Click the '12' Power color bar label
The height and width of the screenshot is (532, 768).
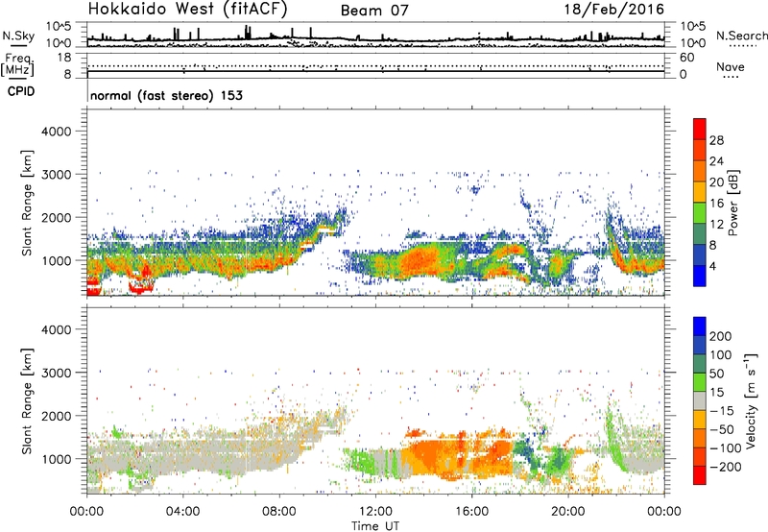[x=716, y=225]
